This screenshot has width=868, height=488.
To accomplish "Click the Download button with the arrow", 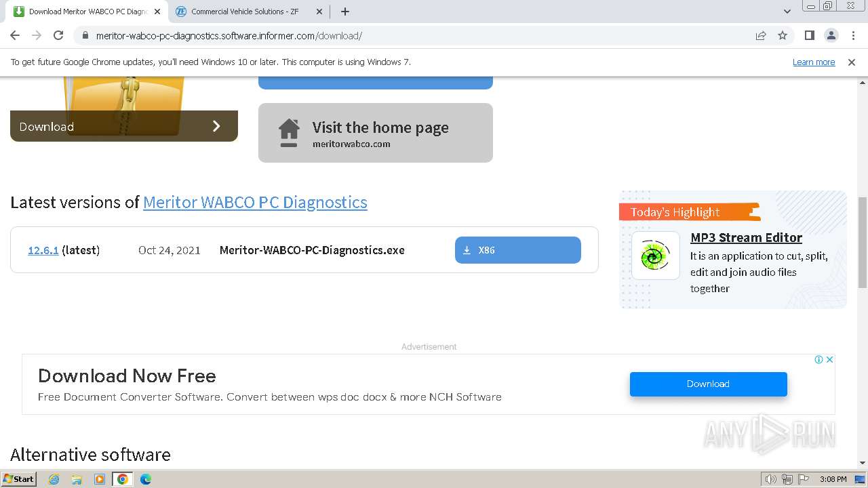I will pyautogui.click(x=124, y=126).
